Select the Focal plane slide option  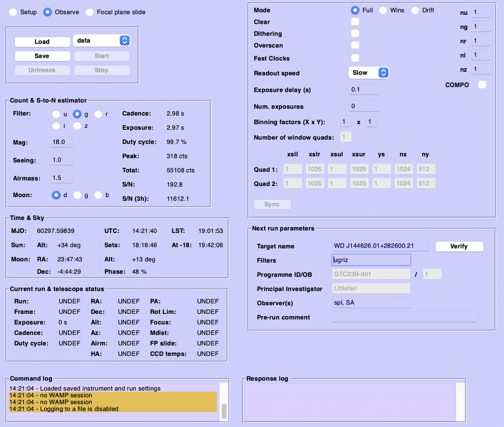click(x=90, y=12)
